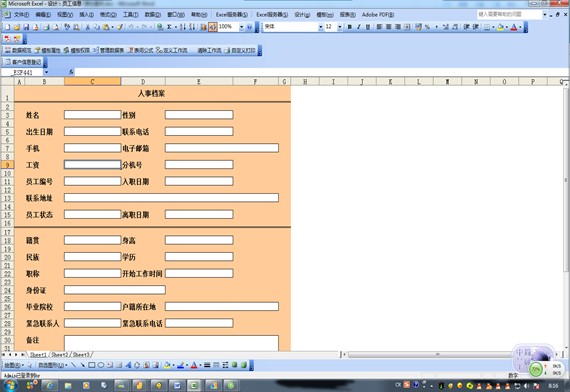This screenshot has height=392, width=570.
Task: Toggle Underline formatting
Action: (x=368, y=27)
